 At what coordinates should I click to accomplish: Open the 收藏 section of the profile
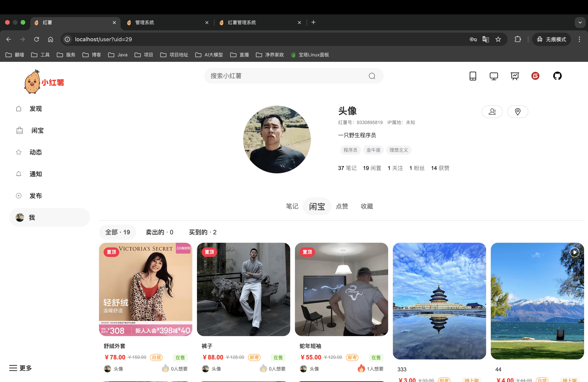(x=367, y=206)
